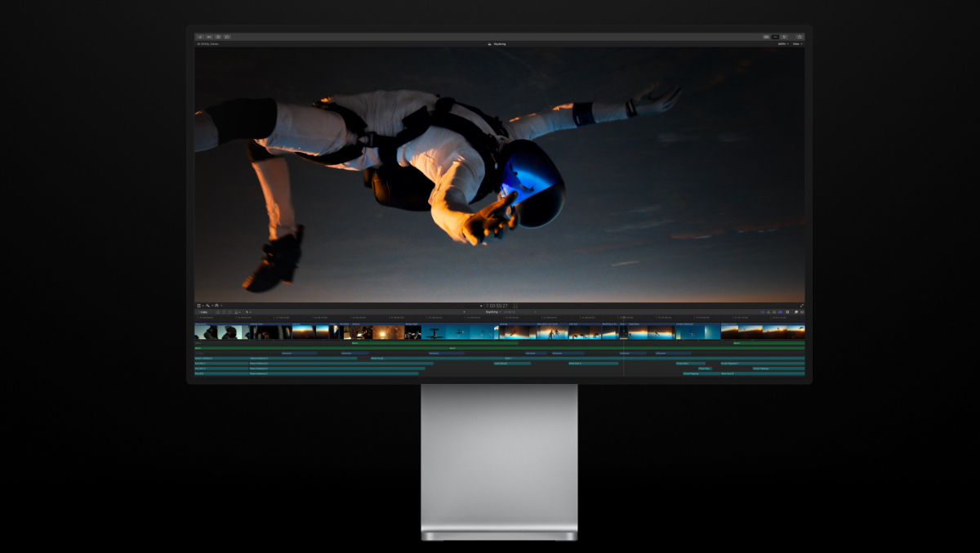The height and width of the screenshot is (553, 980).
Task: Open the retiming speedometer menu
Action: click(217, 305)
